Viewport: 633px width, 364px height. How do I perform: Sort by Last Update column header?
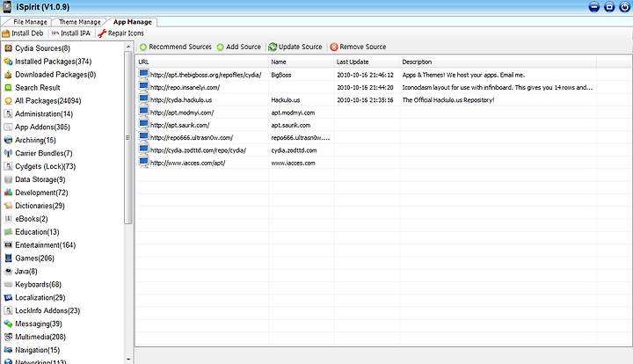(367, 62)
